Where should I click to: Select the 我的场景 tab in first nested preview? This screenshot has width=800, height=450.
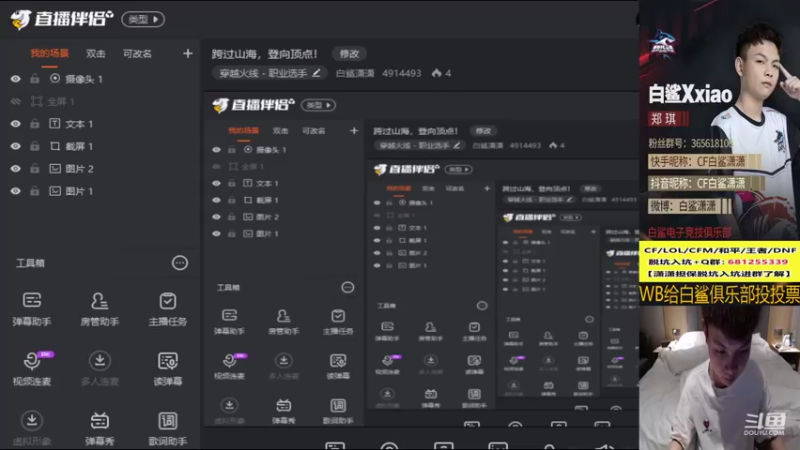(x=243, y=131)
